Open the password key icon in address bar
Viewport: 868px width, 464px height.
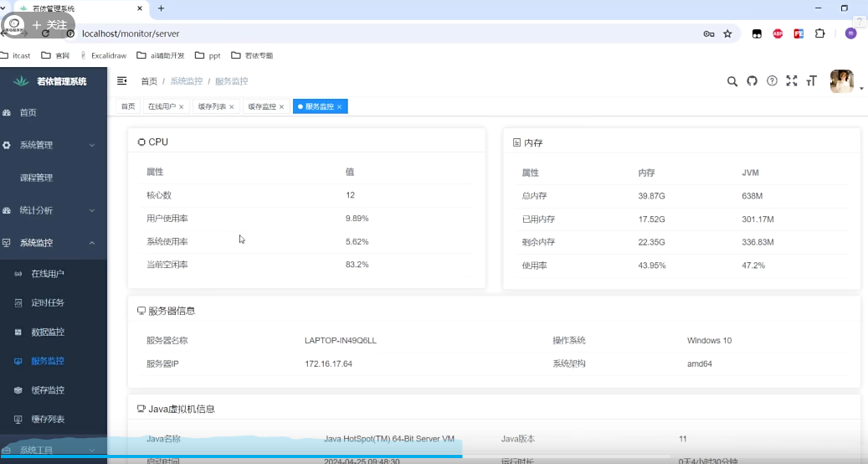coord(709,34)
